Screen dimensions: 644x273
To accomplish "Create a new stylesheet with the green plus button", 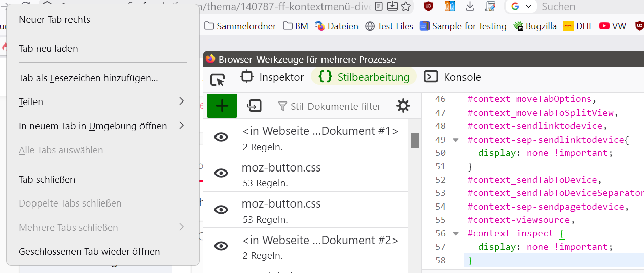I will (x=222, y=106).
